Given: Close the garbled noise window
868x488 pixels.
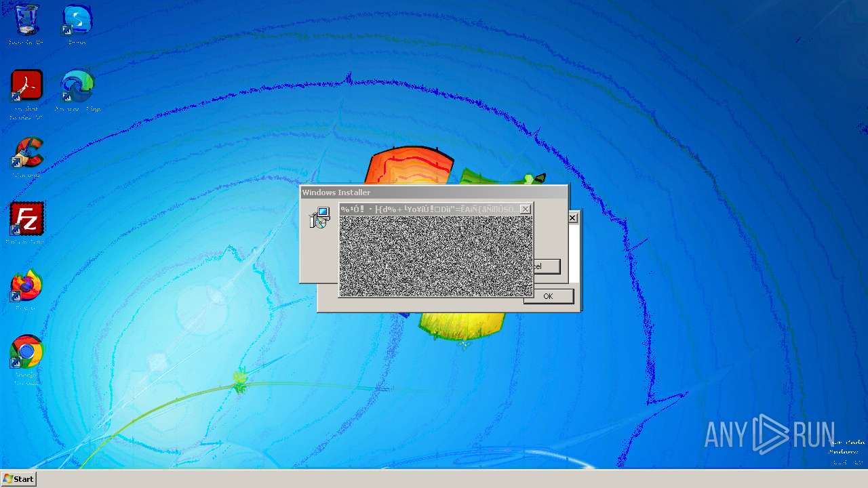Looking at the screenshot, I should [525, 209].
